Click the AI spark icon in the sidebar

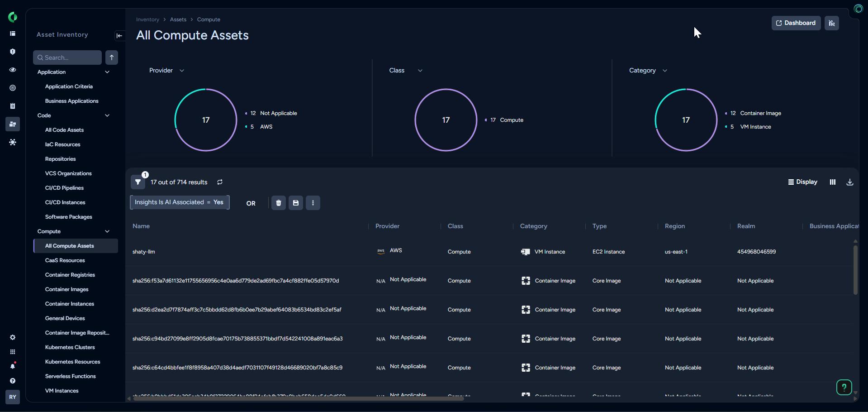pyautogui.click(x=13, y=142)
